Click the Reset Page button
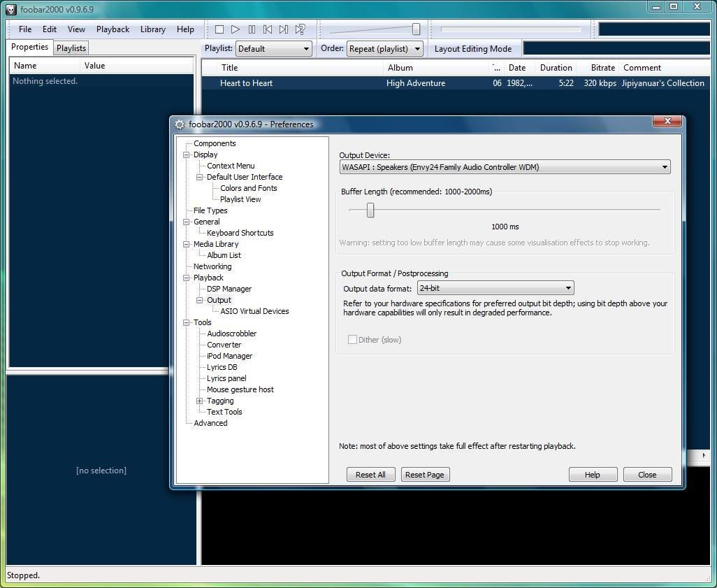Image resolution: width=717 pixels, height=588 pixels. point(425,475)
